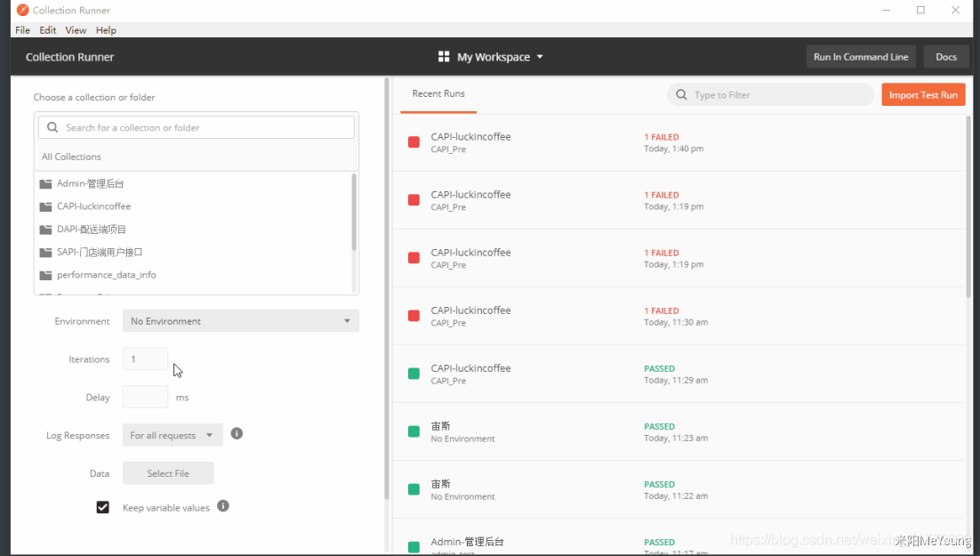980x556 pixels.
Task: Click the Iterations input field
Action: (145, 359)
